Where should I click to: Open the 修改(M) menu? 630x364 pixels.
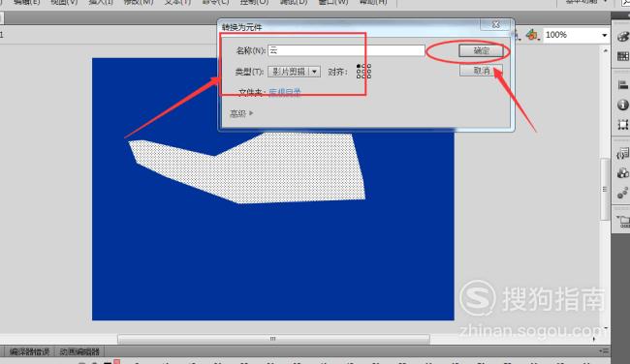[139, 2]
